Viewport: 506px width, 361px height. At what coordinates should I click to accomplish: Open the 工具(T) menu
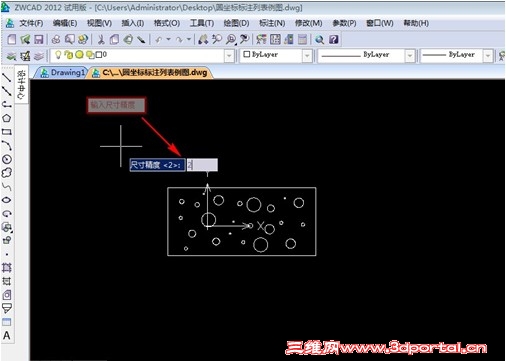[x=202, y=23]
